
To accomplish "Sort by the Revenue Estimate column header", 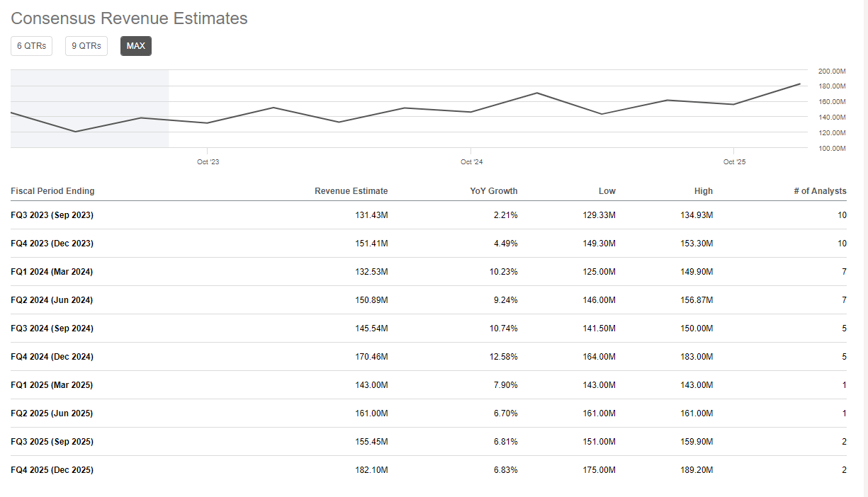I will click(351, 191).
